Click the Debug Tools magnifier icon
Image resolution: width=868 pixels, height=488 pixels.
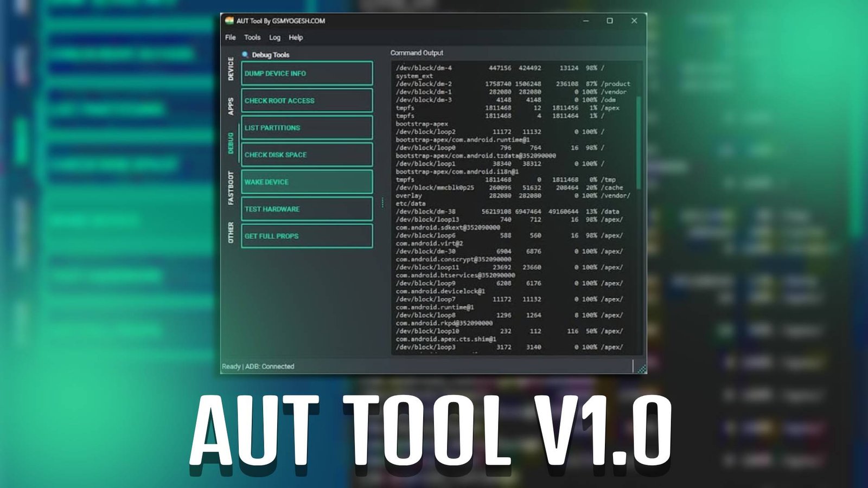click(245, 55)
